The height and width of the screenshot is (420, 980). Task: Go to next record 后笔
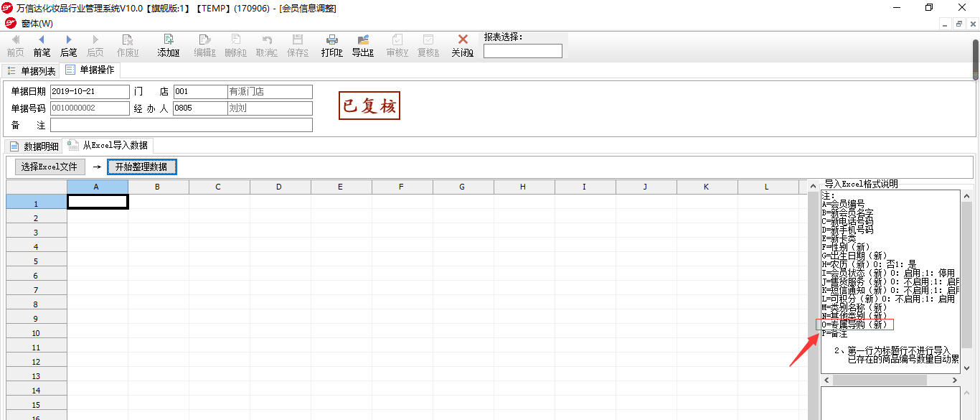point(68,46)
